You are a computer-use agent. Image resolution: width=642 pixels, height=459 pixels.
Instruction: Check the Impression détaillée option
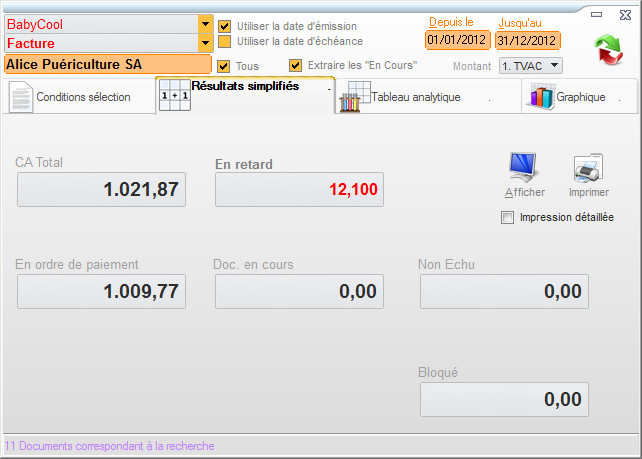pyautogui.click(x=508, y=217)
